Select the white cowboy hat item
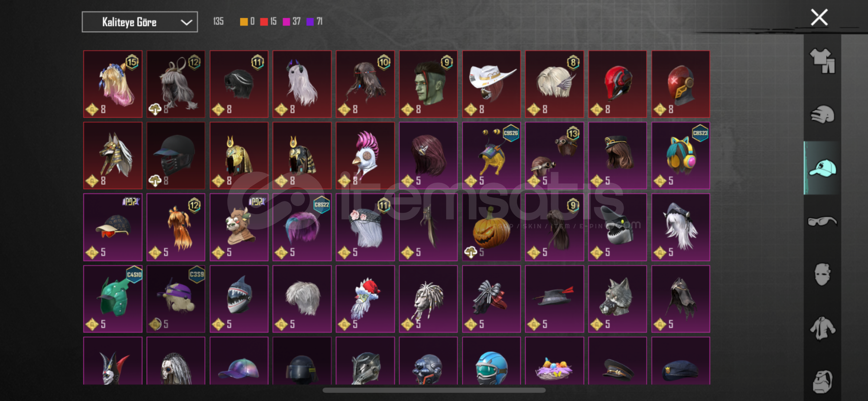Image resolution: width=868 pixels, height=401 pixels. 491,84
